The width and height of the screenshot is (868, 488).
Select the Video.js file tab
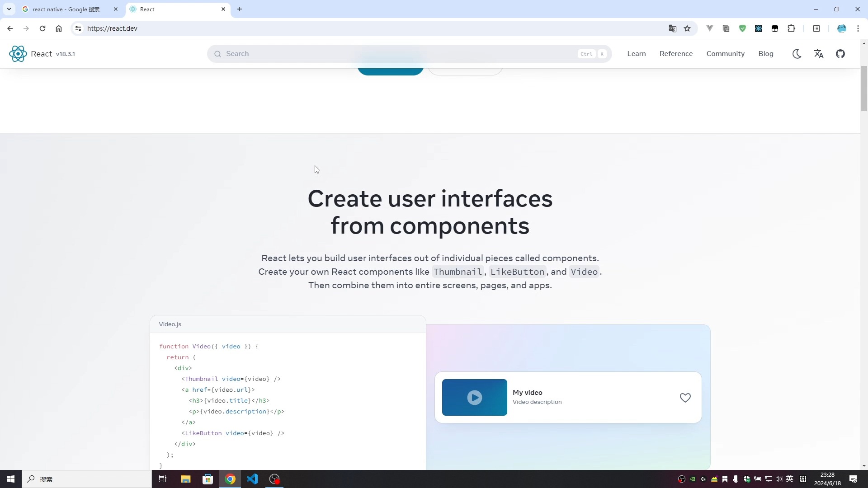click(170, 324)
